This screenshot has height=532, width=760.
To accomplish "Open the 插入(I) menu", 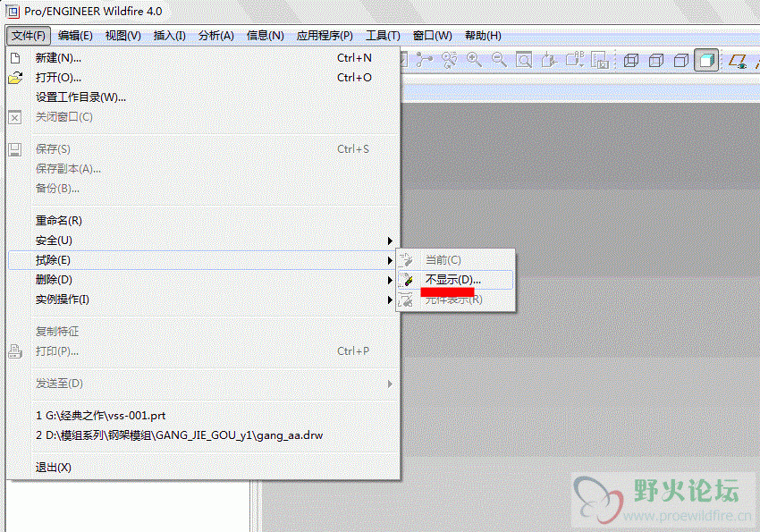I will pyautogui.click(x=169, y=36).
